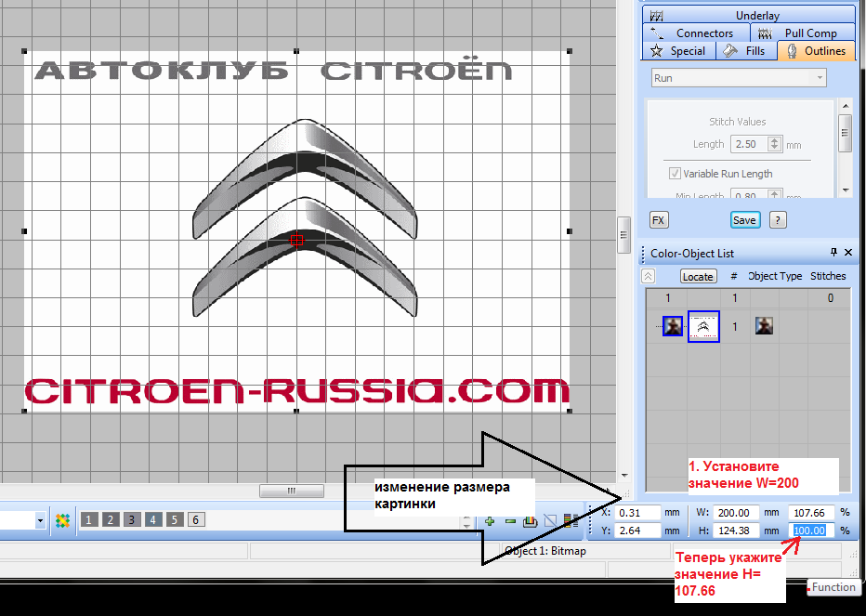Click the Save button
Screen dimensions: 866x616
click(x=744, y=220)
